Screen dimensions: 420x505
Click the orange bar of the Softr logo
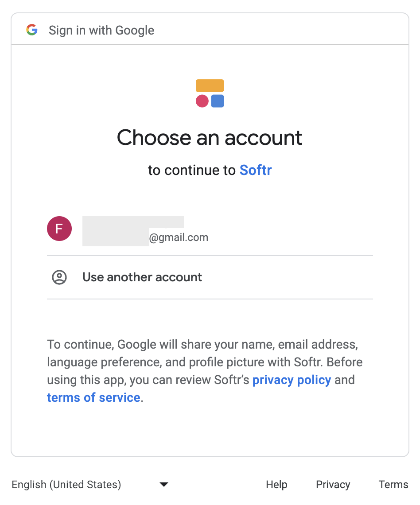210,85
